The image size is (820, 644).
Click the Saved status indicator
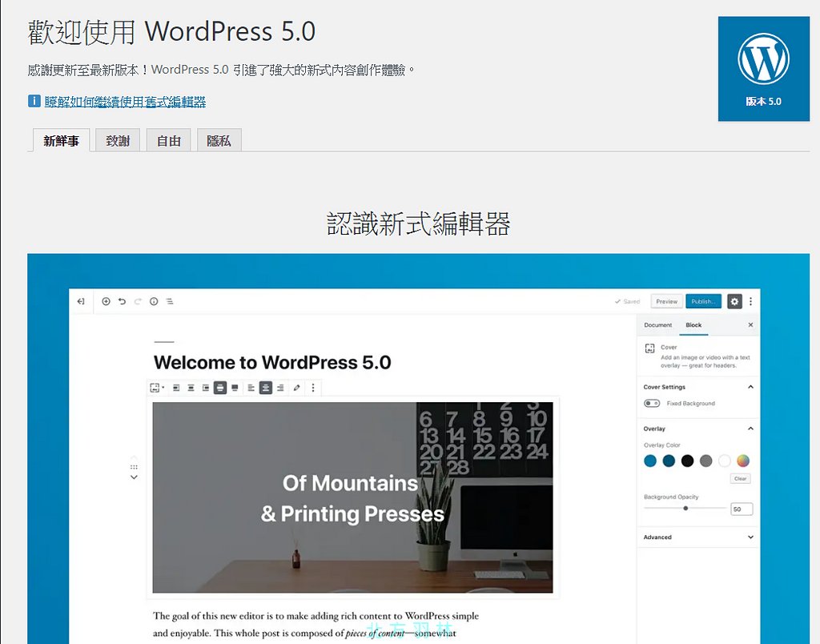point(627,301)
